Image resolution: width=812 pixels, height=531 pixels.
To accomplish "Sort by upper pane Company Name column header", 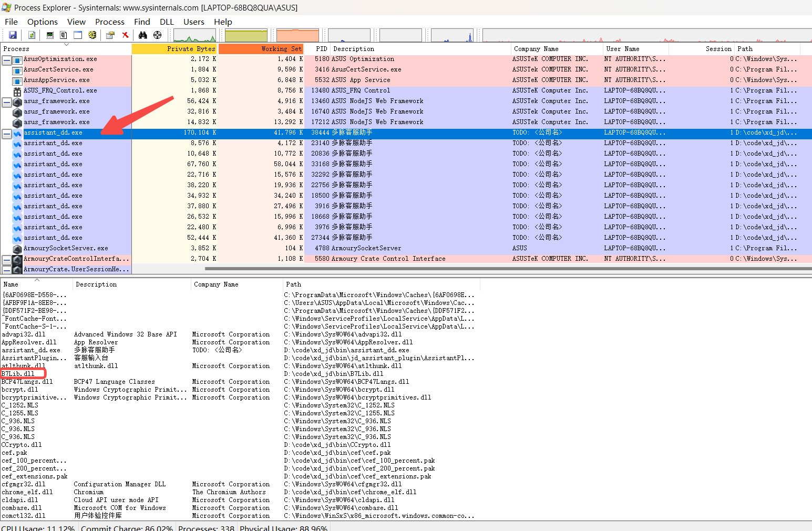I will pyautogui.click(x=557, y=49).
